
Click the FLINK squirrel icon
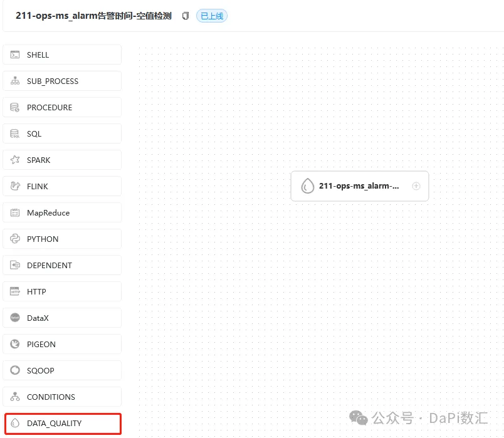pyautogui.click(x=15, y=186)
